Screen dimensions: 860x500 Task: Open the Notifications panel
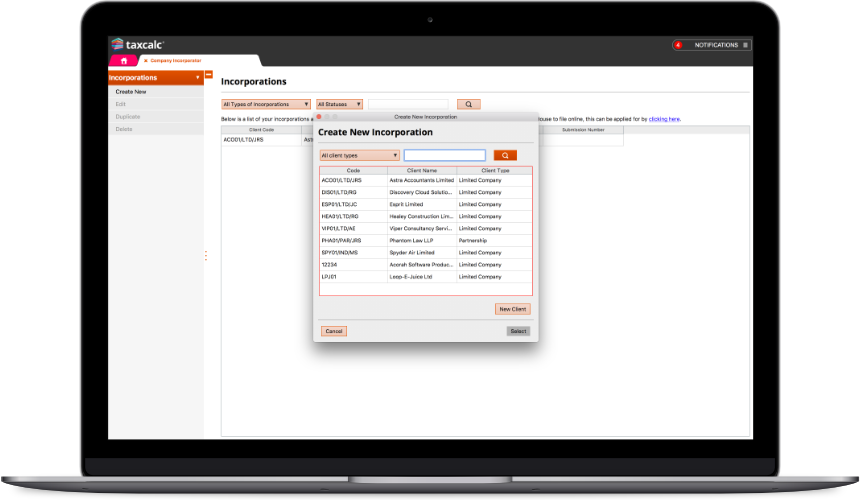[x=716, y=45]
